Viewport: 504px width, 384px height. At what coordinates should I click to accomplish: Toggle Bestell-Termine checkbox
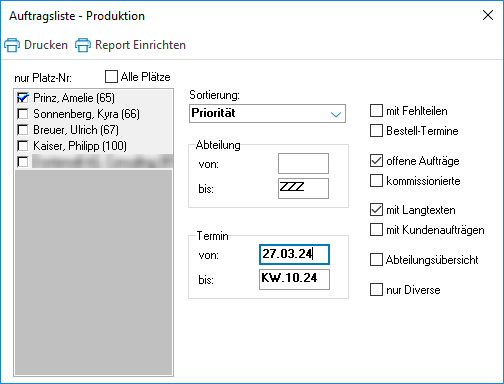coord(376,131)
